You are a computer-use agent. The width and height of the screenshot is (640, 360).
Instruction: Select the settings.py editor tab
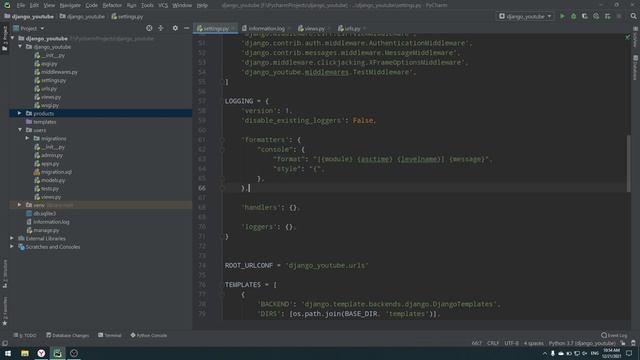[216, 29]
